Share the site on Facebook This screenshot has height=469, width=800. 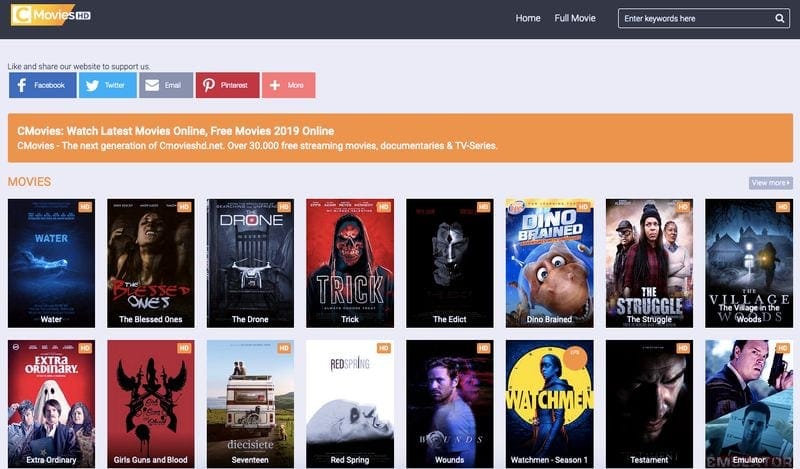tap(42, 85)
